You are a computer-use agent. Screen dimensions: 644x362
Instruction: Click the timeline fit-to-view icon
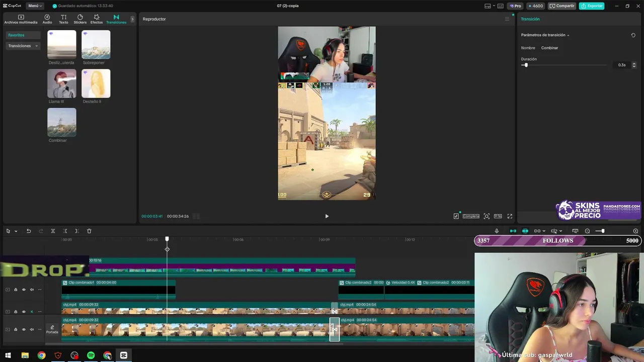[575, 231]
